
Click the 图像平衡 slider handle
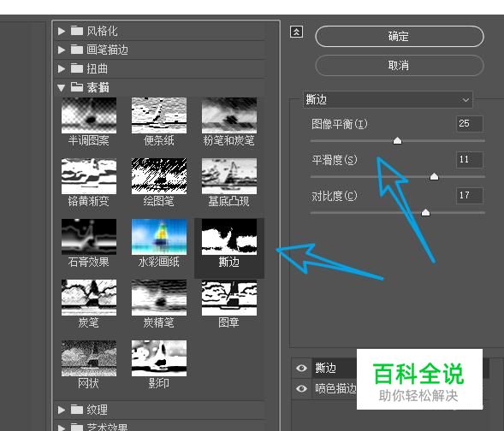tap(398, 140)
